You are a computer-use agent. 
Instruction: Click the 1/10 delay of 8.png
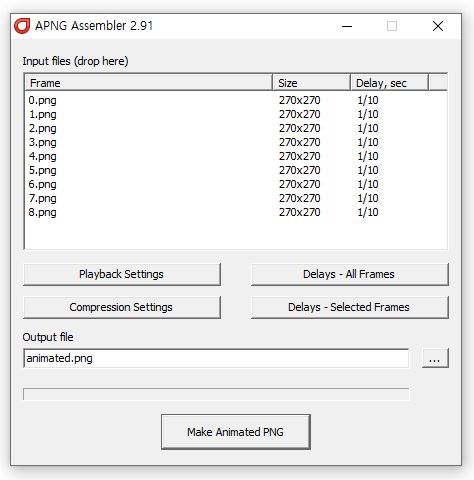pyautogui.click(x=368, y=212)
